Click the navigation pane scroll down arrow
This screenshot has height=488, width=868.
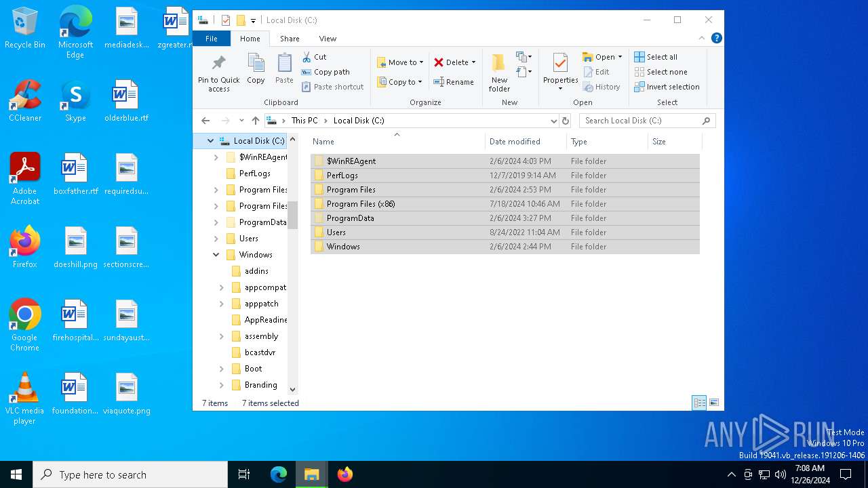point(293,390)
